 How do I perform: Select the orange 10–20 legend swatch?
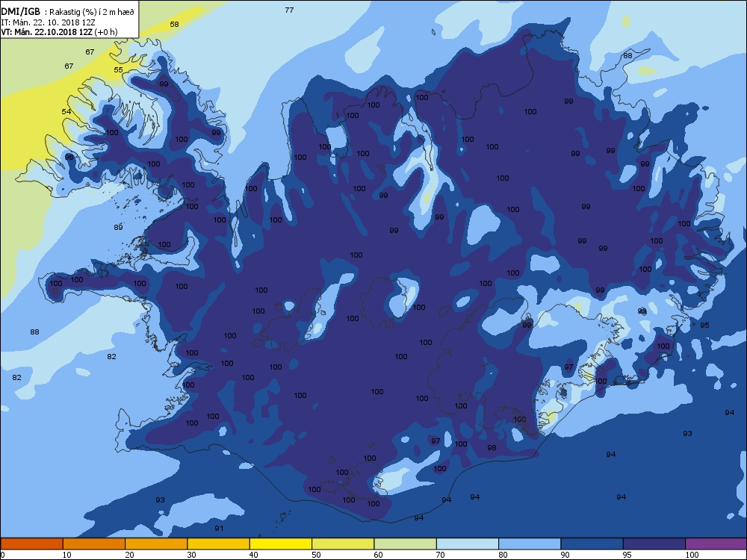point(94,544)
